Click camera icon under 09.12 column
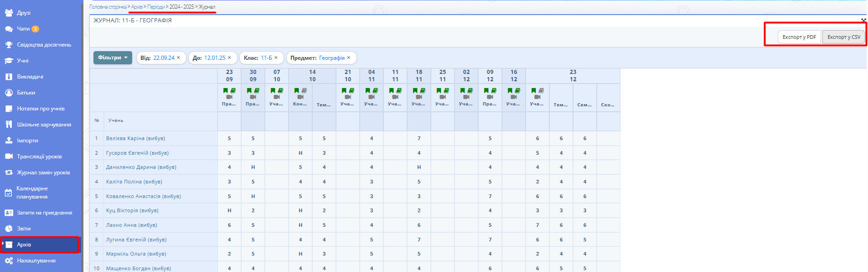This screenshot has height=272, width=868. (490, 97)
